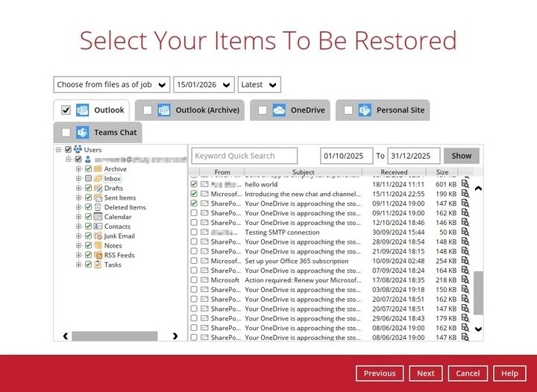Switch to the OneDrive tab
Viewport: 537px width, 392px height.
pos(298,110)
